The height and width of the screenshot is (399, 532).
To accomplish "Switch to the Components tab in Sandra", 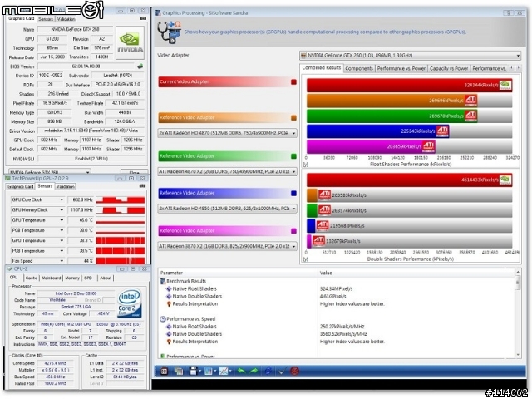I will pyautogui.click(x=359, y=68).
